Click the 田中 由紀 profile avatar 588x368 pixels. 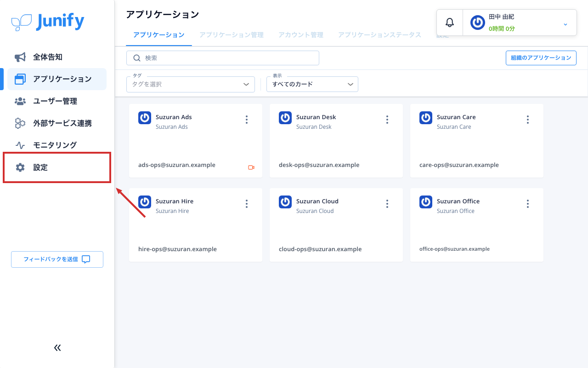(478, 23)
